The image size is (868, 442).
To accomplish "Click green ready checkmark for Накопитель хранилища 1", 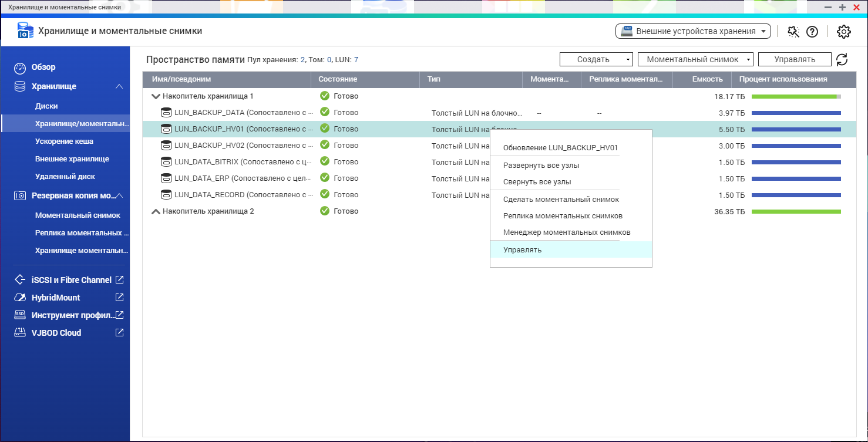I will click(x=324, y=96).
